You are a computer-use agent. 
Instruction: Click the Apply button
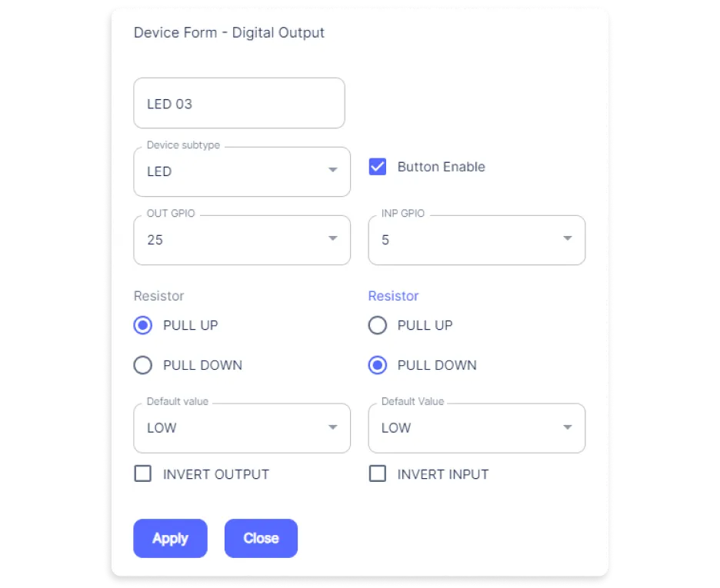170,538
